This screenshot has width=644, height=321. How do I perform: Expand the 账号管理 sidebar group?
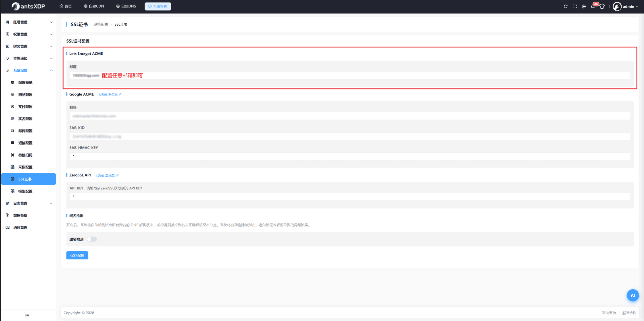29,22
